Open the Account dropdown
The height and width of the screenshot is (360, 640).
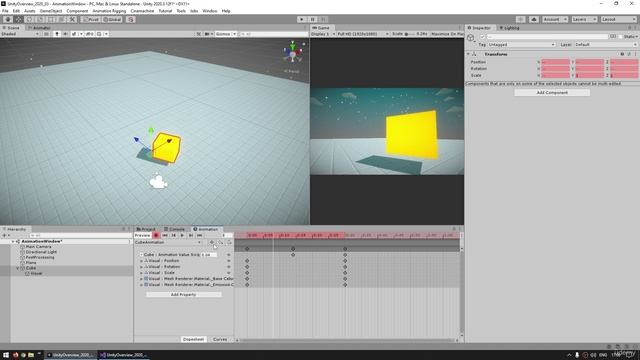click(x=555, y=19)
